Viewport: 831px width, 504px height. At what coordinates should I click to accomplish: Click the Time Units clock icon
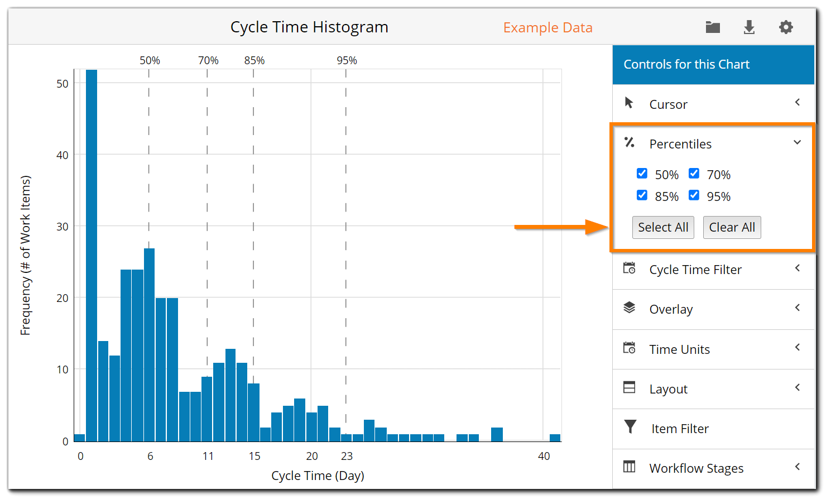tap(630, 348)
